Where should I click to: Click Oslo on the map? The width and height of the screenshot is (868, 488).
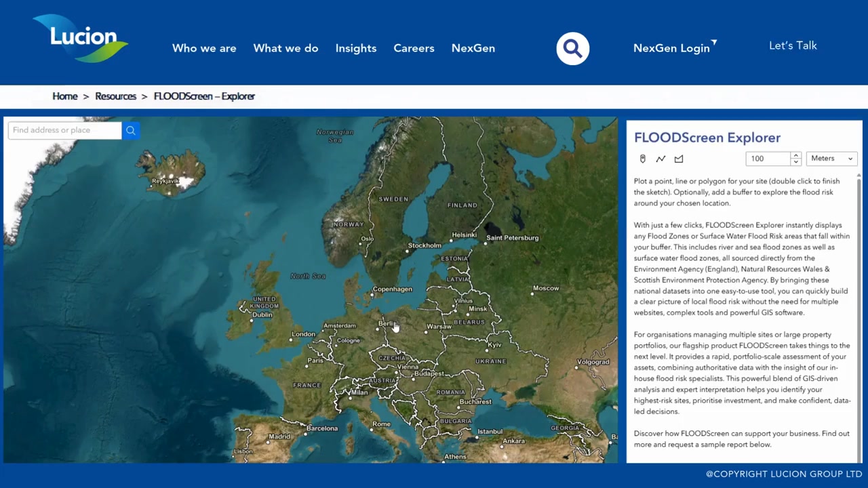click(x=368, y=239)
